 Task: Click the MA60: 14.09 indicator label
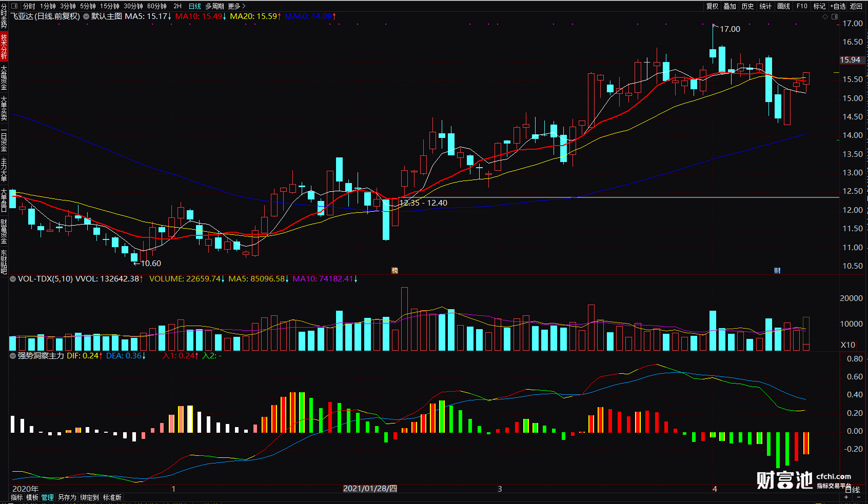tap(310, 16)
